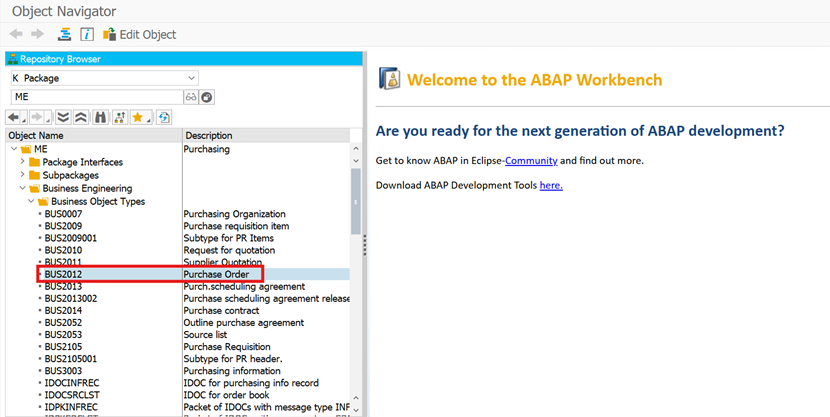Expand the Package Interfaces folder
The height and width of the screenshot is (417, 830).
coord(22,161)
